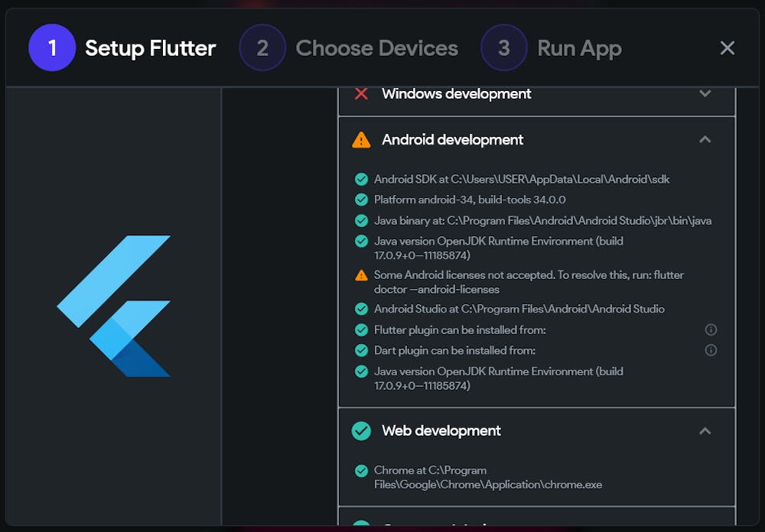Click the check icon beside Android SDK path
Viewport: 765px width, 532px height.
tap(361, 180)
